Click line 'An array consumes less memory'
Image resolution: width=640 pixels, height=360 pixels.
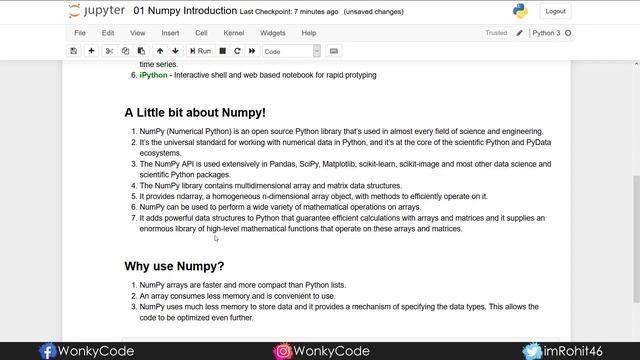(x=238, y=296)
